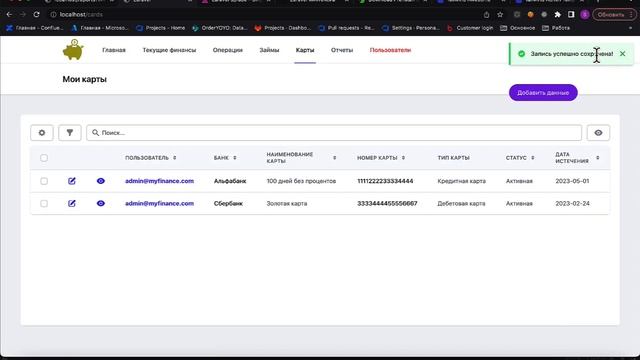Click the Обновить browser update button

tap(614, 15)
